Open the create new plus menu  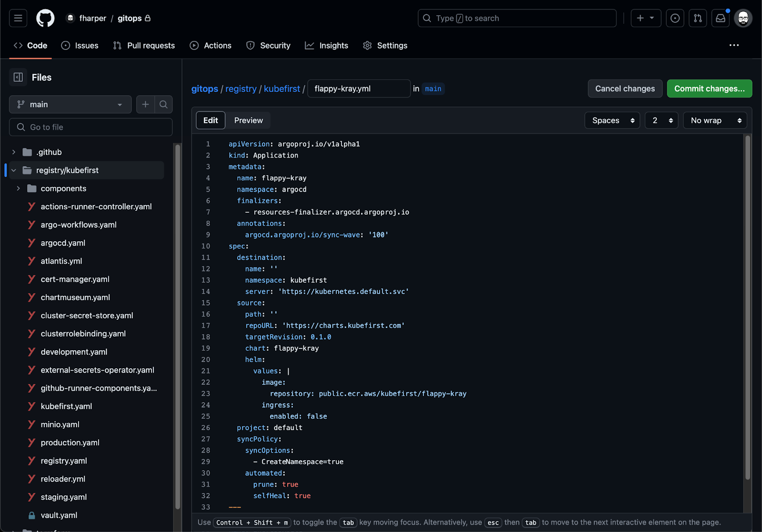[646, 18]
